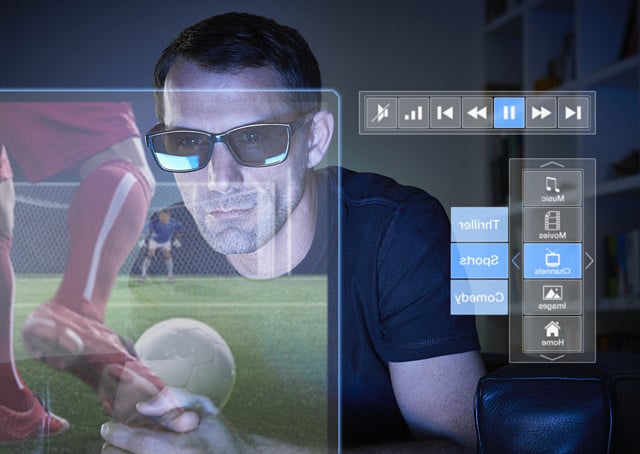Screen dimensions: 640x454
Task: Click the right arrow beside Channels
Action: [x=589, y=261]
